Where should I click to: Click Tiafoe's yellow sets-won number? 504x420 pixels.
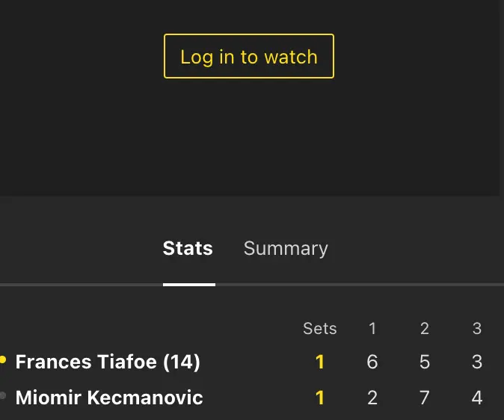(x=320, y=362)
